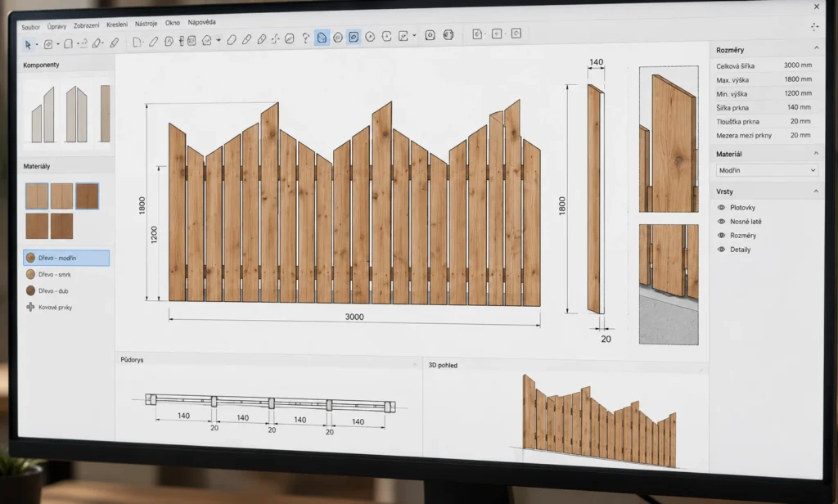Collapse the Materiál panel section

[x=816, y=153]
